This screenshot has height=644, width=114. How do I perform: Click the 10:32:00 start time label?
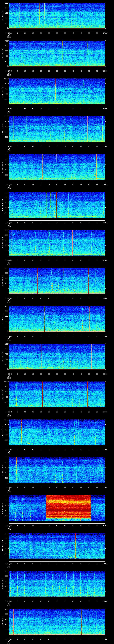pos(9,639)
